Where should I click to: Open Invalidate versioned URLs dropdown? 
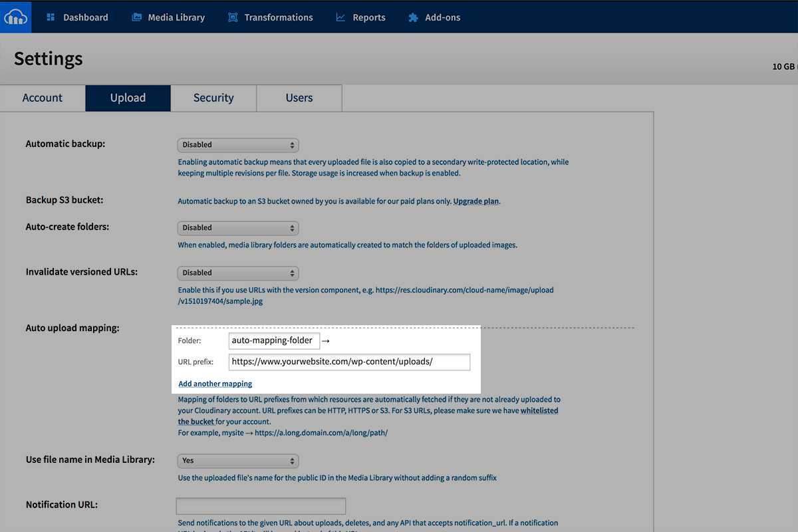238,273
